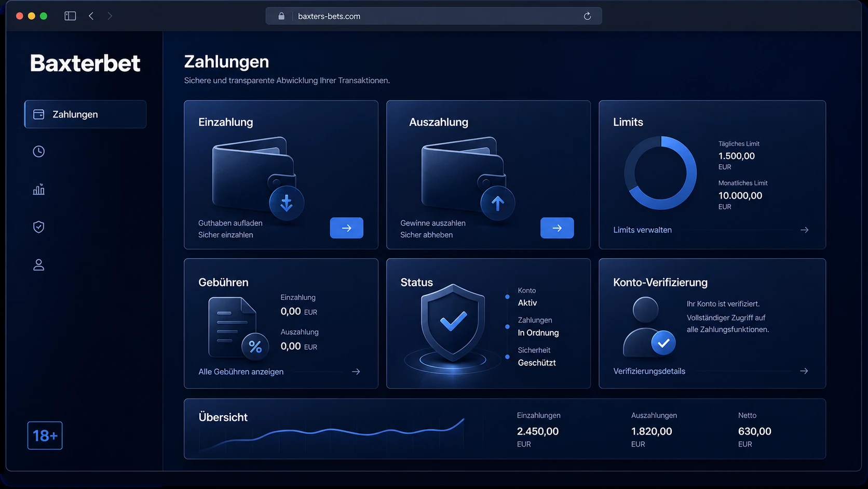Toggle the browser sidebar panel icon
868x489 pixels.
coord(70,16)
